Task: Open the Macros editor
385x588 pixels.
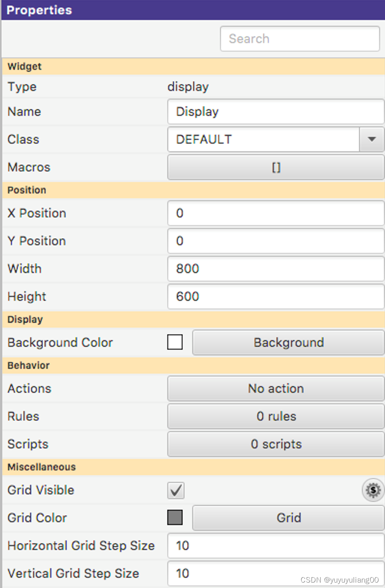Action: pos(275,167)
